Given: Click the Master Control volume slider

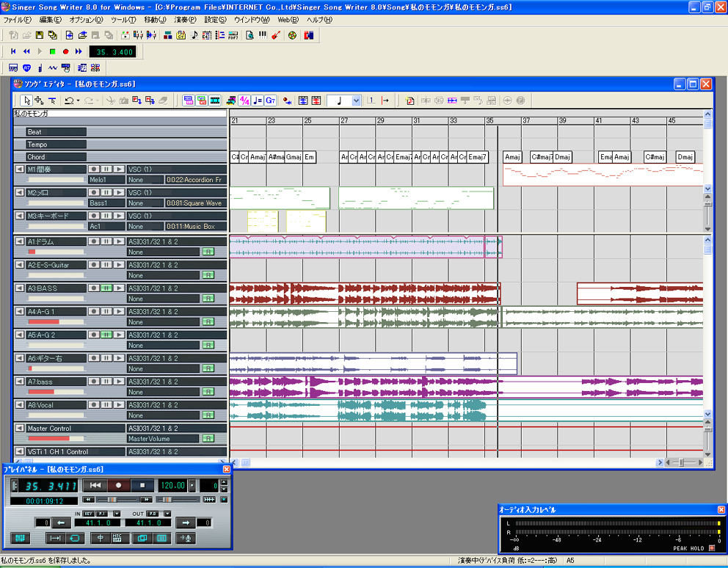Looking at the screenshot, I should [x=55, y=439].
